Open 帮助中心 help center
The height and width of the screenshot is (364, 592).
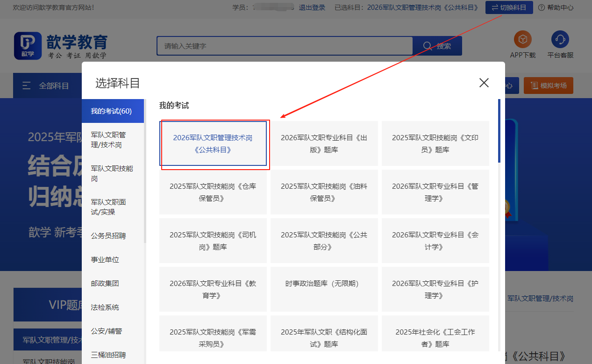click(556, 7)
